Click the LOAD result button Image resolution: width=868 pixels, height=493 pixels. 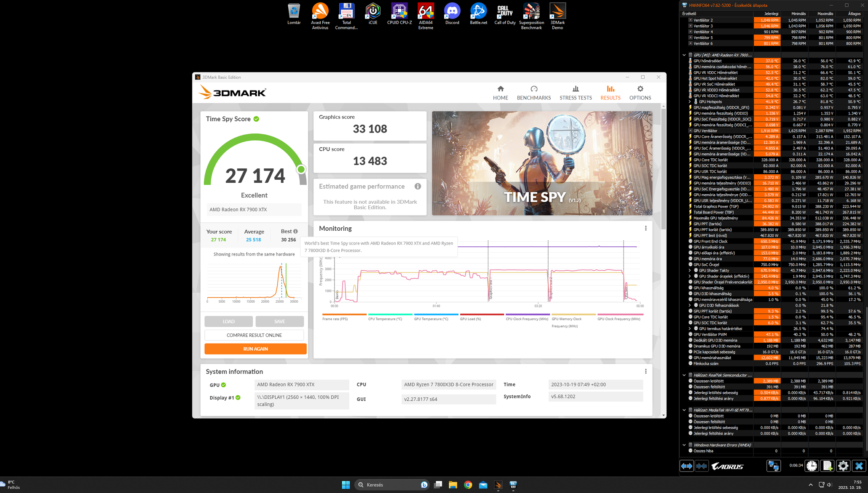coord(228,321)
